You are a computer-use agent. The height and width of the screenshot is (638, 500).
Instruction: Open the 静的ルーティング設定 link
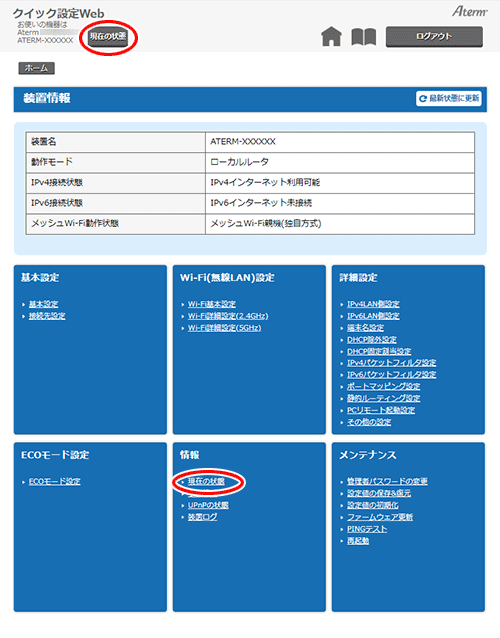pos(384,398)
